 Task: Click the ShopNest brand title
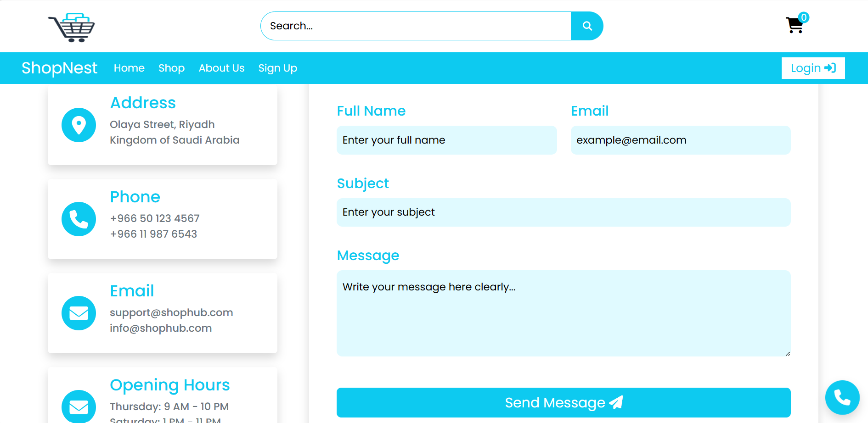(60, 68)
